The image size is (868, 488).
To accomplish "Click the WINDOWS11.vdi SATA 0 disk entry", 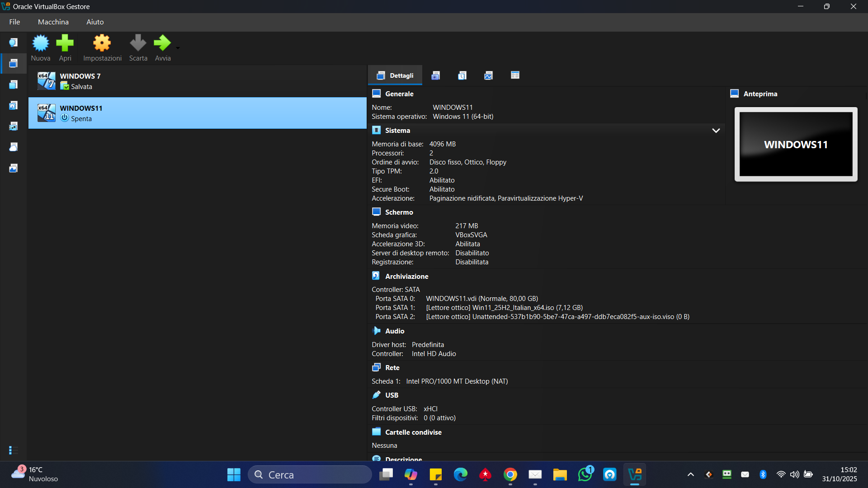I will tap(482, 299).
